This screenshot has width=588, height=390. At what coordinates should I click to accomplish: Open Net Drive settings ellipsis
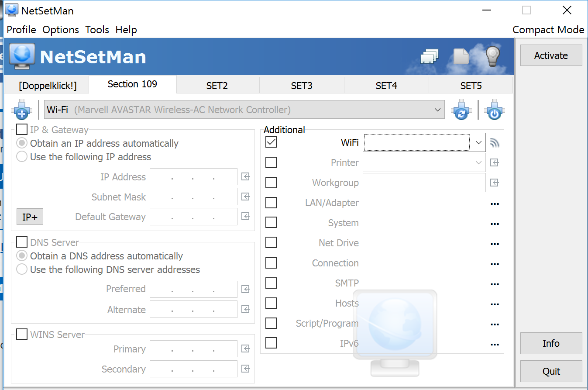495,244
